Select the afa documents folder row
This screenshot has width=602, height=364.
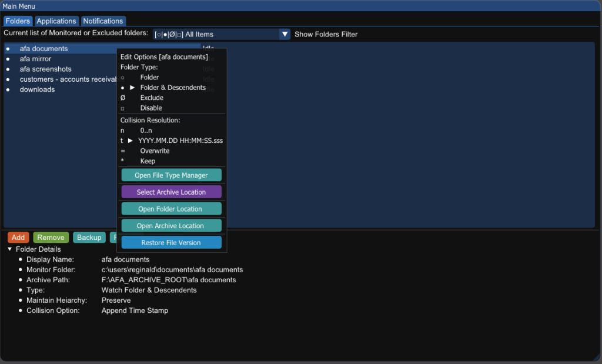tap(102, 48)
